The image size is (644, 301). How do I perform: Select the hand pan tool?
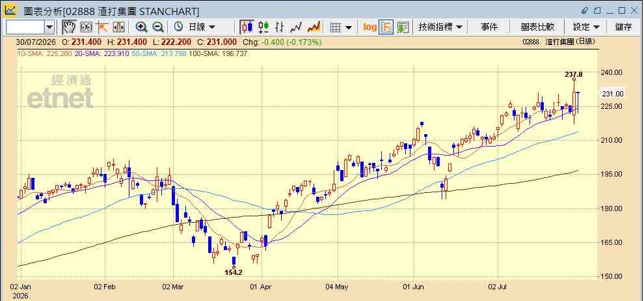coord(69,27)
